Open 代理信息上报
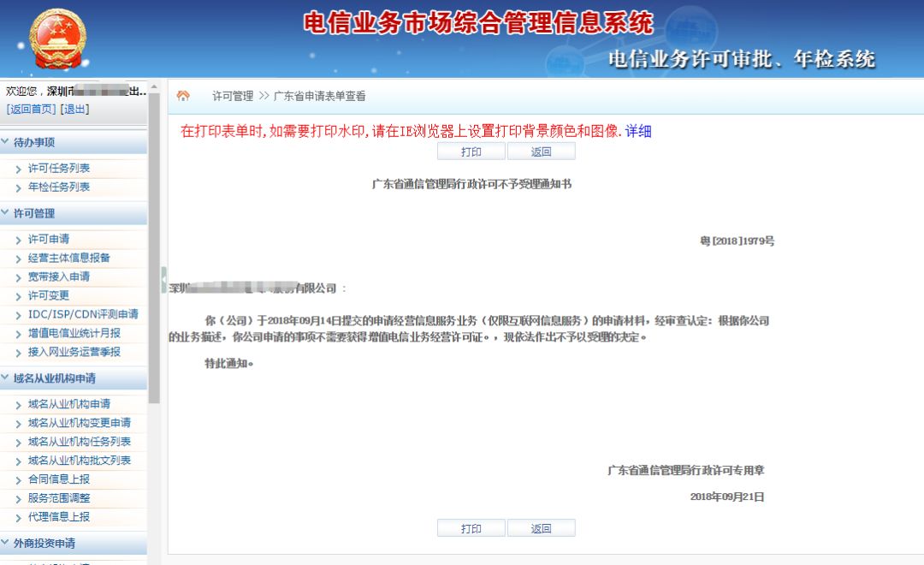Screen dimensions: 924x565 tap(59, 517)
